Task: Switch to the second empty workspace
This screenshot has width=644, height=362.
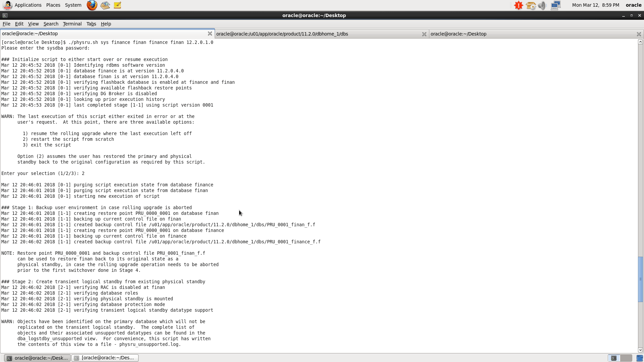Action: point(627,358)
